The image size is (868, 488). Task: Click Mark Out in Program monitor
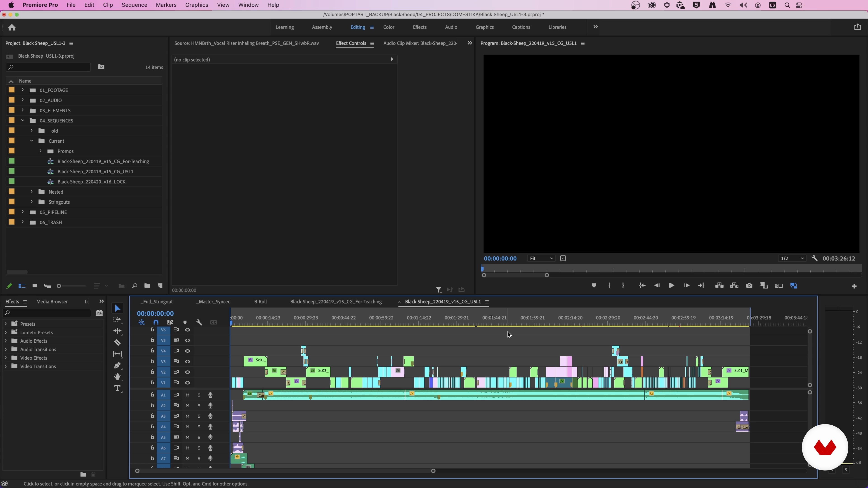[623, 286]
